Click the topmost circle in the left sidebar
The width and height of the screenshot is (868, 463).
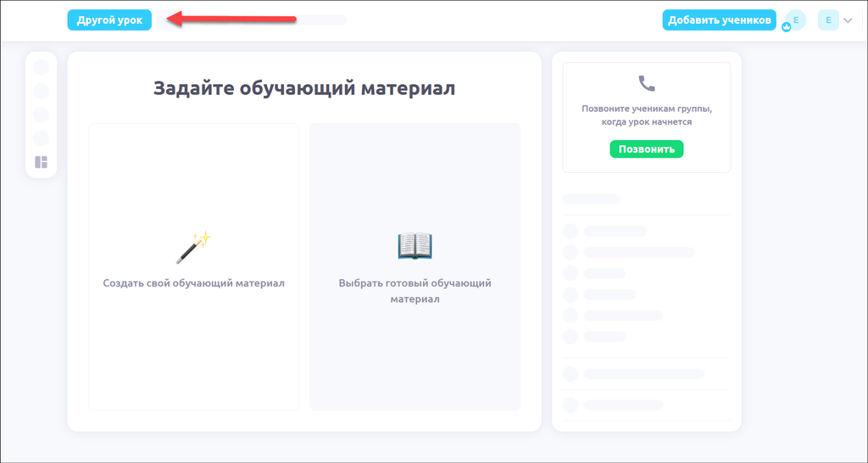point(41,67)
